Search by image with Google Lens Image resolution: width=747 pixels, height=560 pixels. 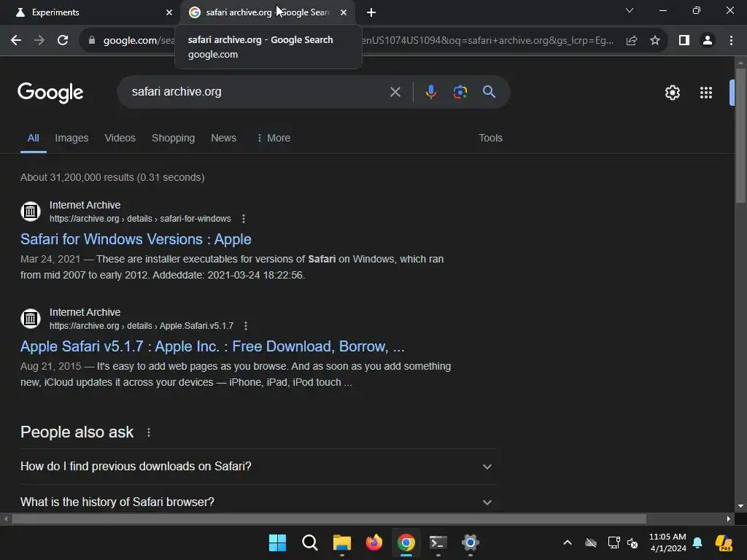[460, 92]
